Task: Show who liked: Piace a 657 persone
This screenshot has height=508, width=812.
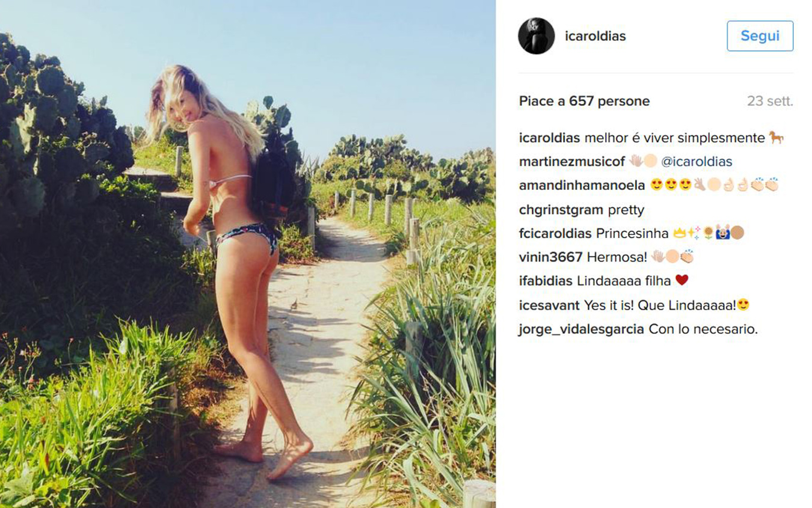Action: pos(584,101)
